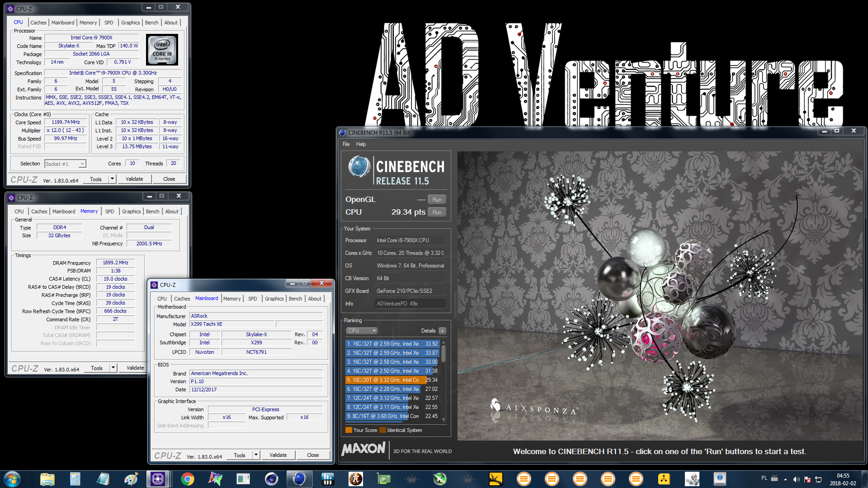Click the X299 Taichi XE model field
Screen dimensions: 868x488
pyautogui.click(x=232, y=324)
